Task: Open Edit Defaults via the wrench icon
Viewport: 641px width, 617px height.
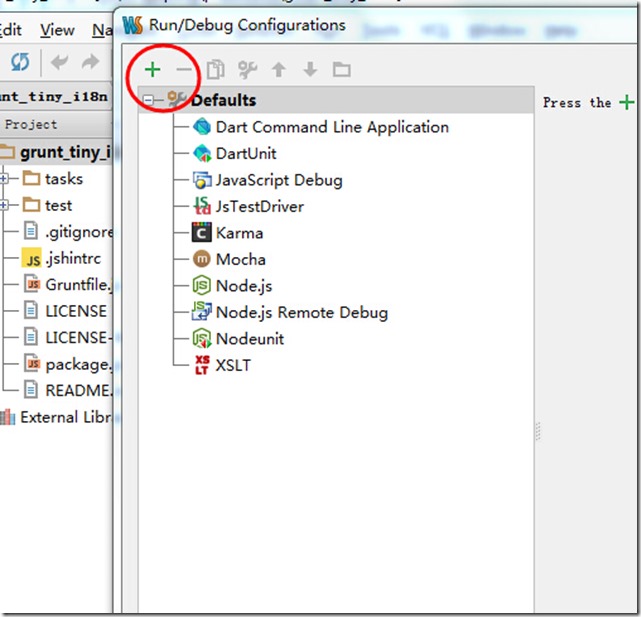Action: click(247, 70)
